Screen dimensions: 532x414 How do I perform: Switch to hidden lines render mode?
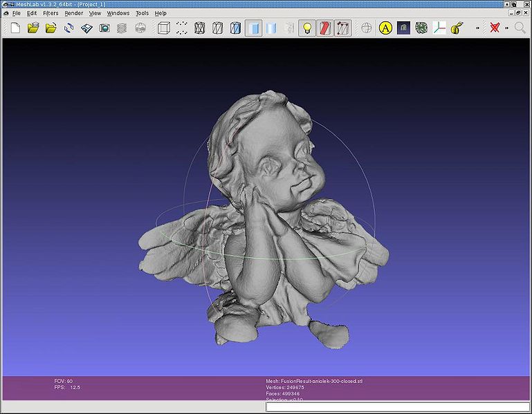(x=217, y=28)
